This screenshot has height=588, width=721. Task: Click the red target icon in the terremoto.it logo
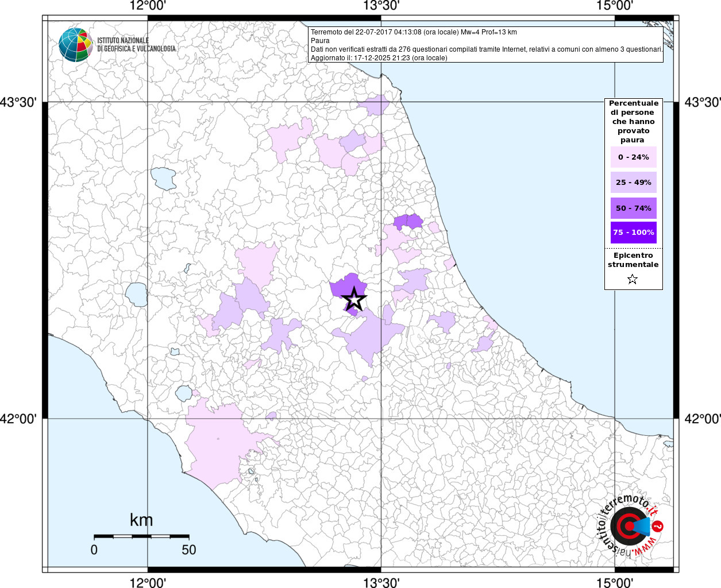[629, 526]
